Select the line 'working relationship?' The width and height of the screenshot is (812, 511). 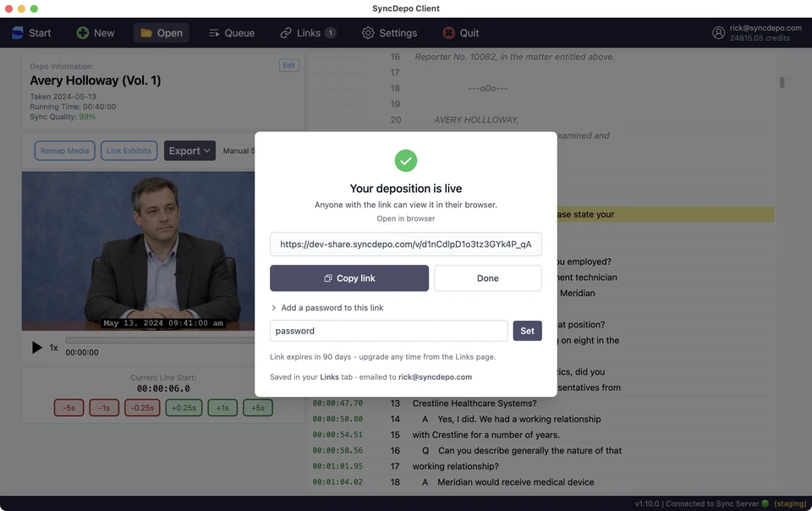456,466
